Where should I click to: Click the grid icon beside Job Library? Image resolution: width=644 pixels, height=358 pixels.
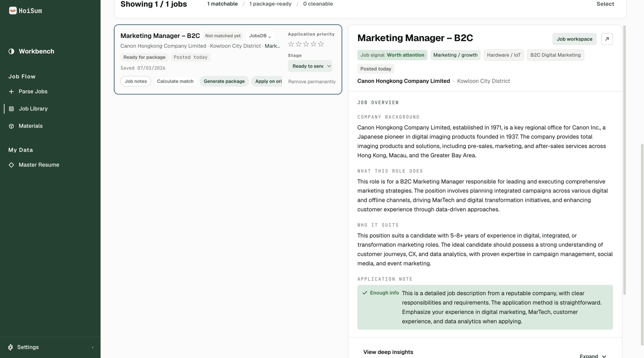tap(11, 109)
